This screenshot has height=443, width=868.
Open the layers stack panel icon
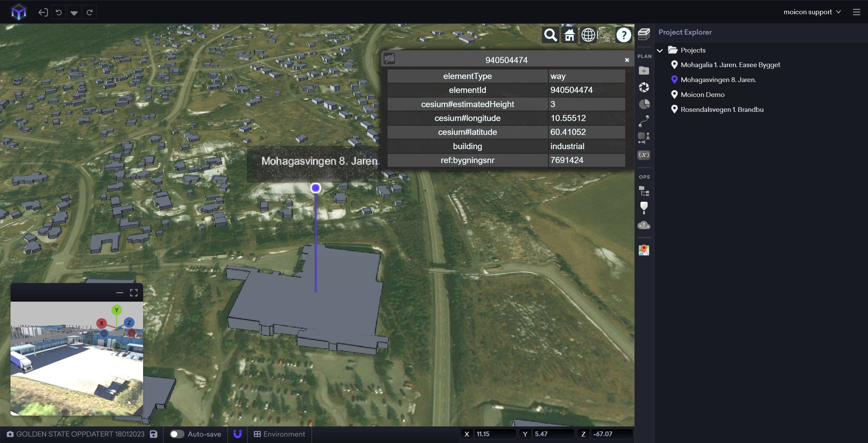644,34
